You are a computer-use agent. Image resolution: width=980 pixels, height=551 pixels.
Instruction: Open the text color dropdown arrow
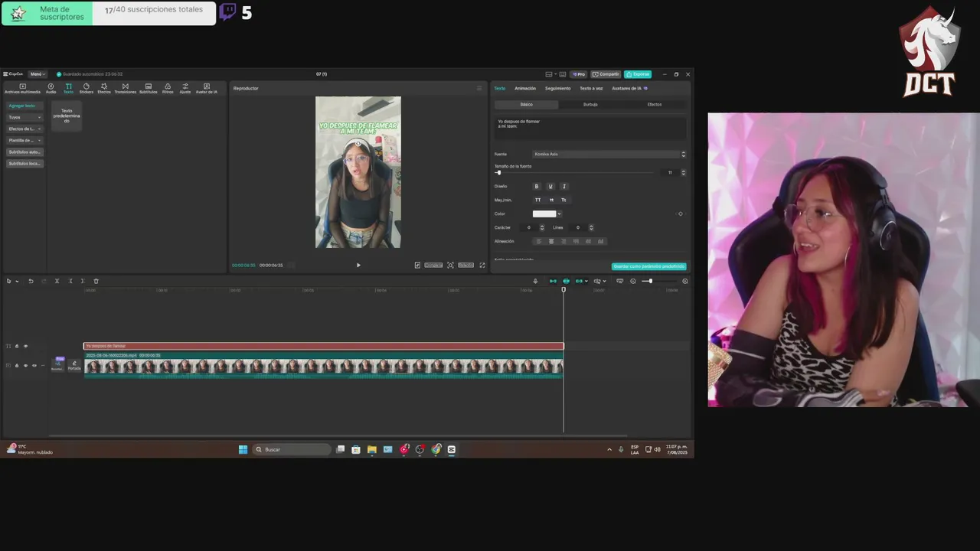(560, 214)
